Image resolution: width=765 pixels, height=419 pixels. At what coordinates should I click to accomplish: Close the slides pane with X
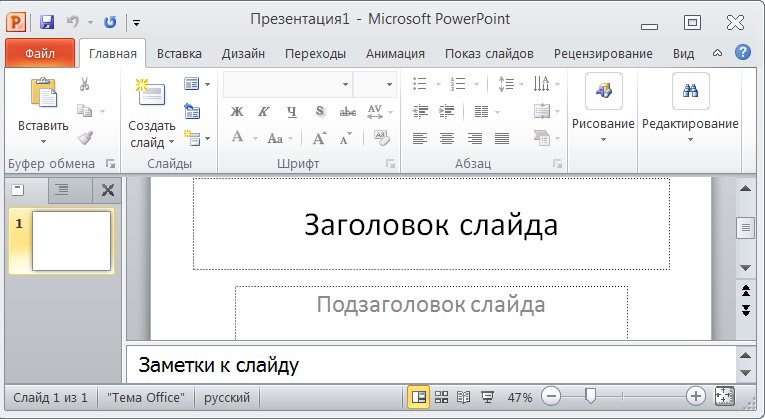click(108, 190)
